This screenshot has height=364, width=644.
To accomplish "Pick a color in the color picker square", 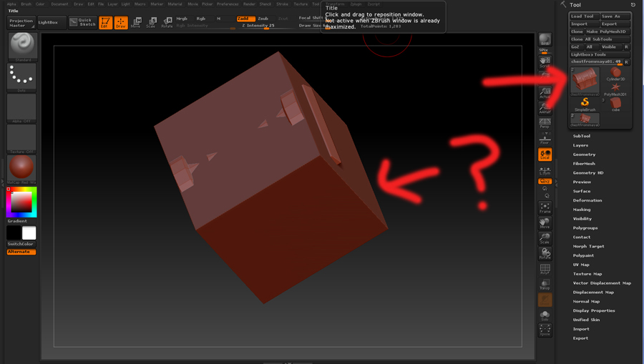I will [x=21, y=202].
